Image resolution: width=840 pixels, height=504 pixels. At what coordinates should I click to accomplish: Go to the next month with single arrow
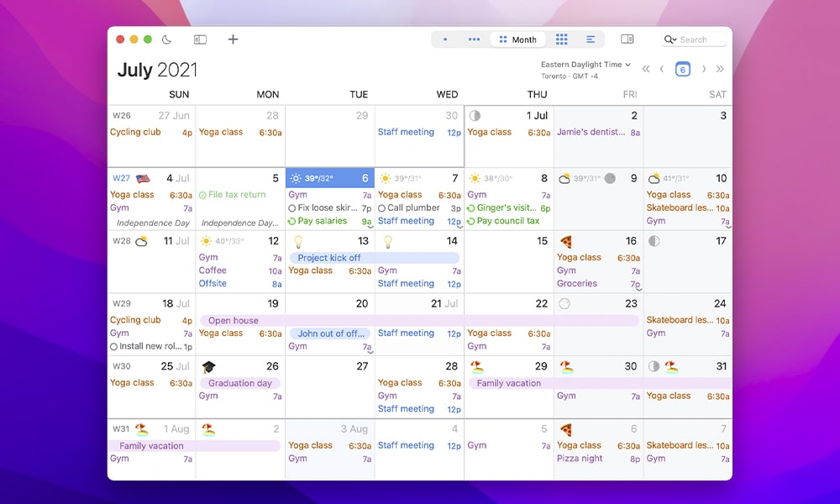704,69
